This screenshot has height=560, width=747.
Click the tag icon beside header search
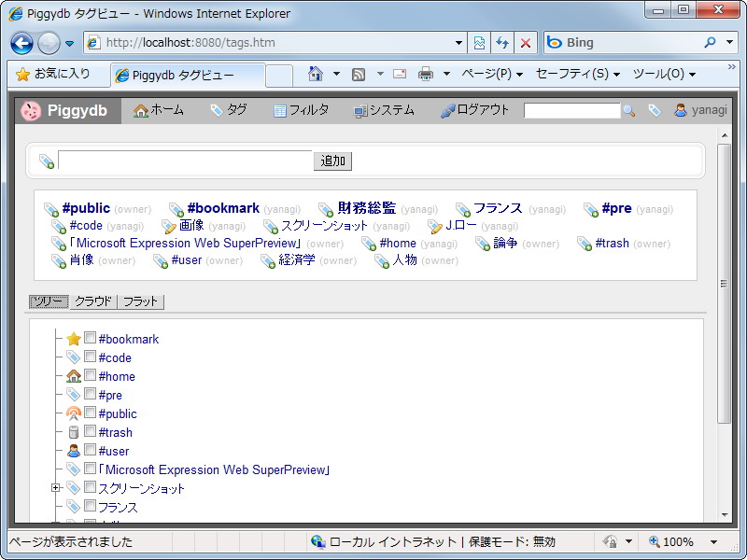pyautogui.click(x=655, y=110)
